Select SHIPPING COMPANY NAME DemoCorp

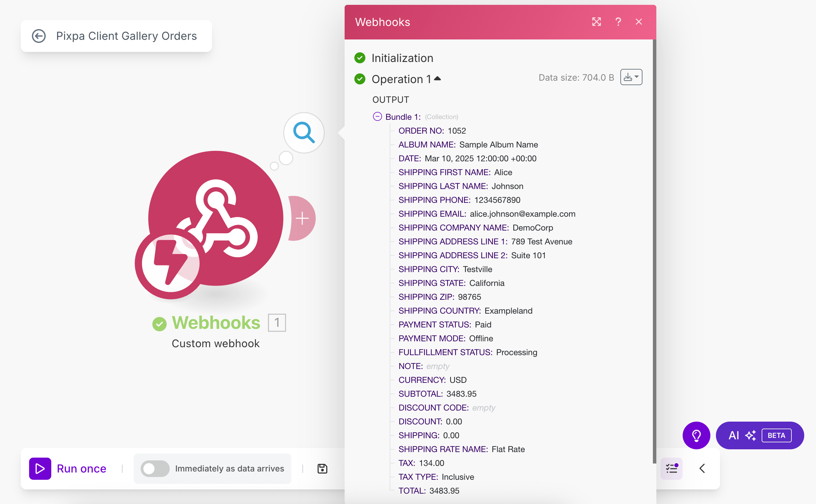point(476,228)
